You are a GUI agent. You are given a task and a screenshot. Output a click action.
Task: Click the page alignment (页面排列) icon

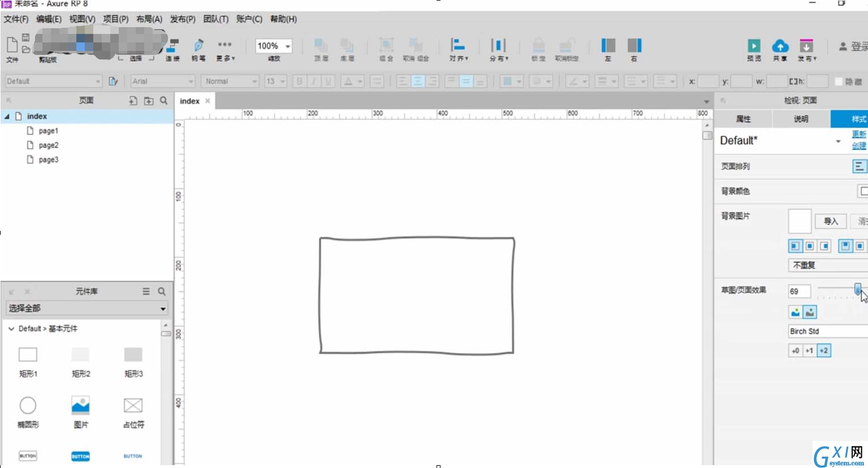tap(859, 166)
